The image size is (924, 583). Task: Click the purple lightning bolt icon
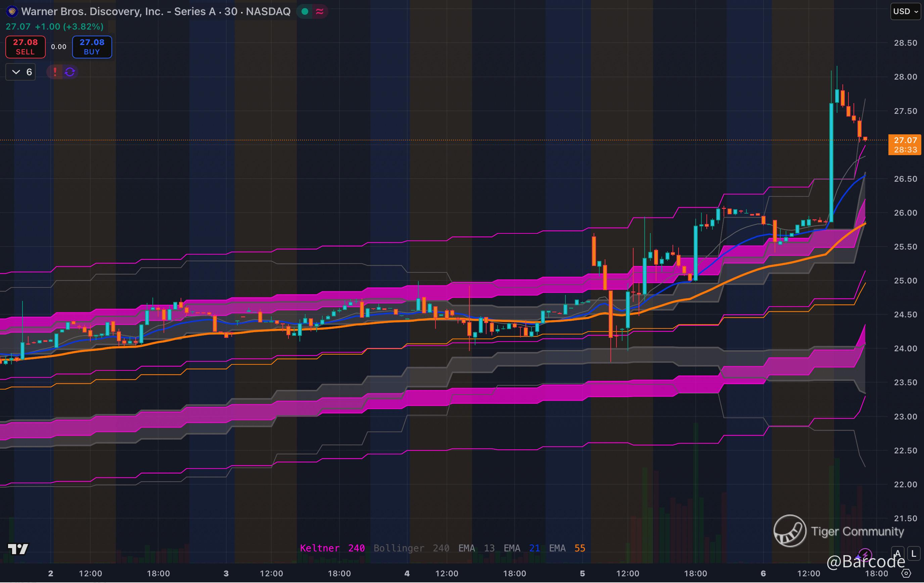[865, 554]
